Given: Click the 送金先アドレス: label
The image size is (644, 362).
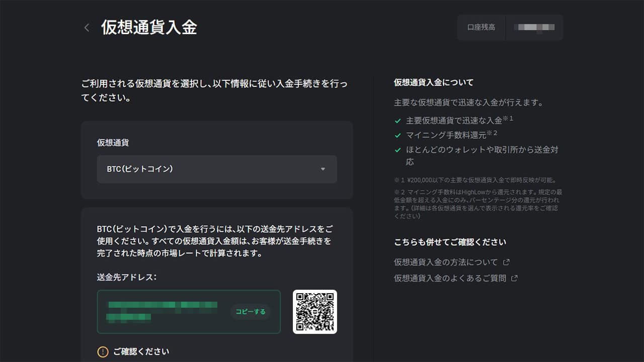Looking at the screenshot, I should 127,277.
